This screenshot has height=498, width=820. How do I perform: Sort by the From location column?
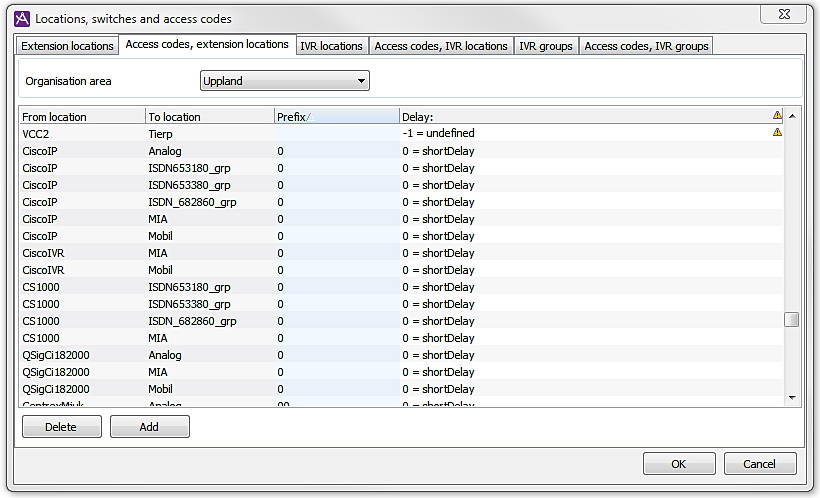click(x=82, y=117)
